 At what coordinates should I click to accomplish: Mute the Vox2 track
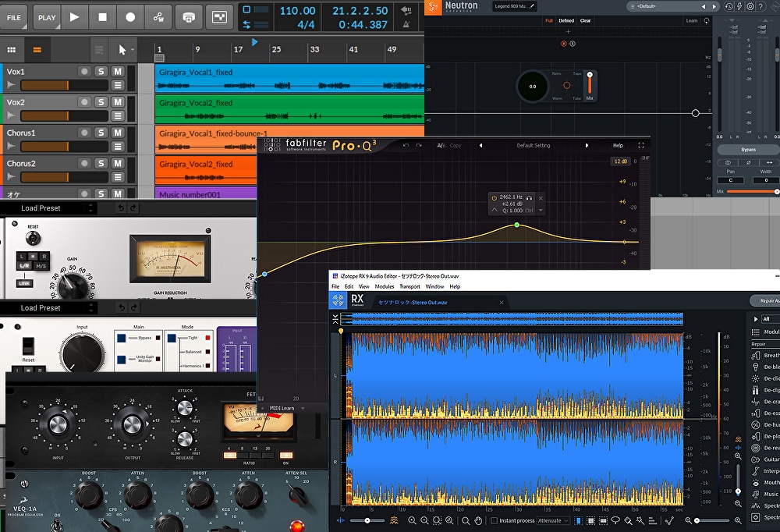click(x=118, y=102)
